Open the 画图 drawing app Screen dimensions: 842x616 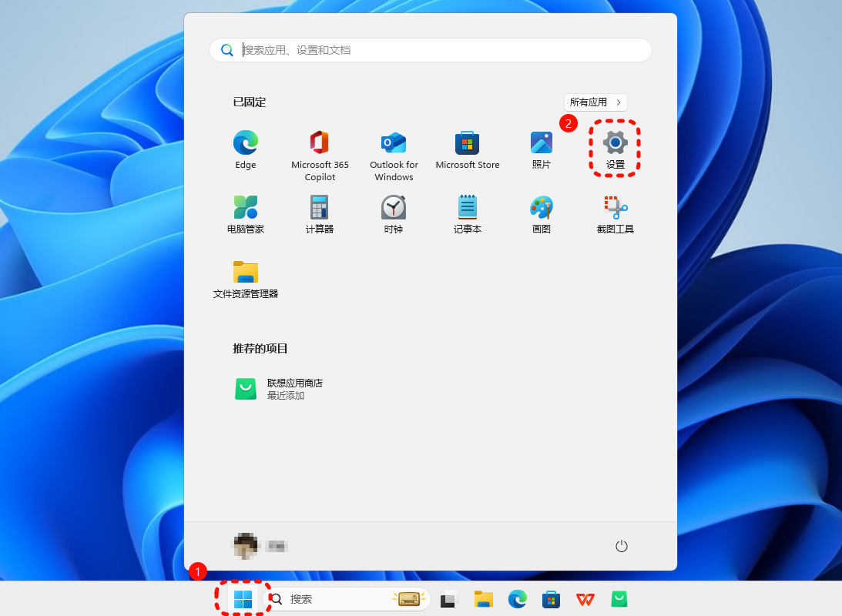[x=541, y=214]
